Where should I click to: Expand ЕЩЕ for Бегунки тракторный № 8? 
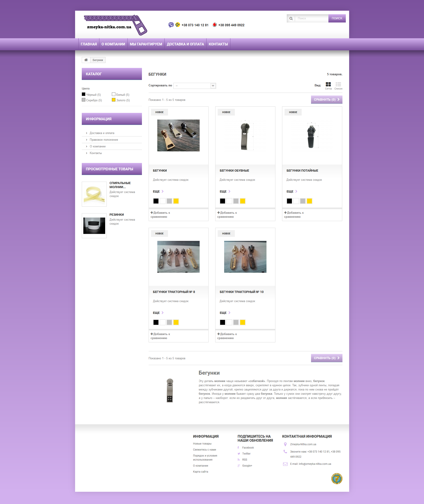[158, 313]
